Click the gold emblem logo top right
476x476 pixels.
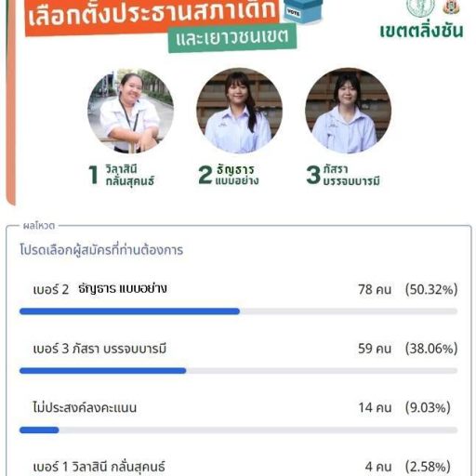[x=452, y=7]
